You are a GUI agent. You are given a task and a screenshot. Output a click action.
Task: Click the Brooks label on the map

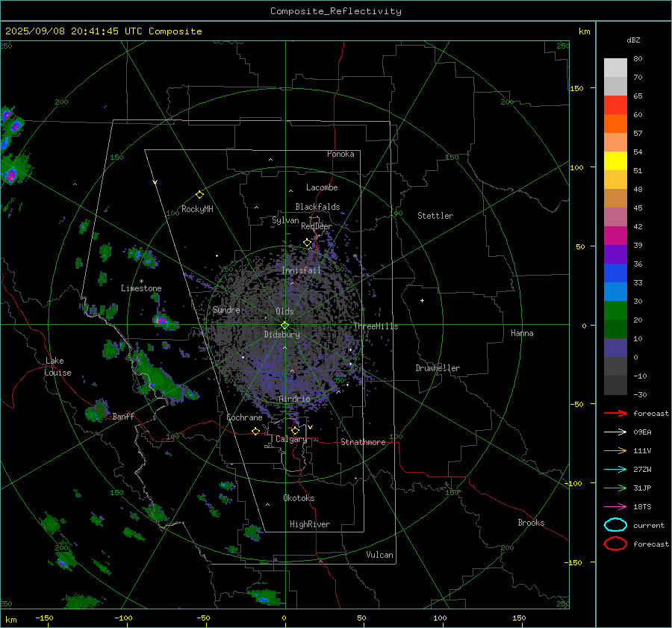[x=531, y=523]
